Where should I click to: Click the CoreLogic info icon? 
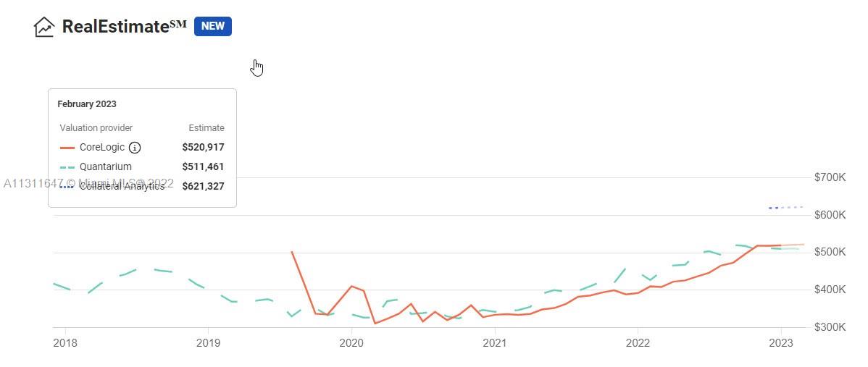(135, 148)
